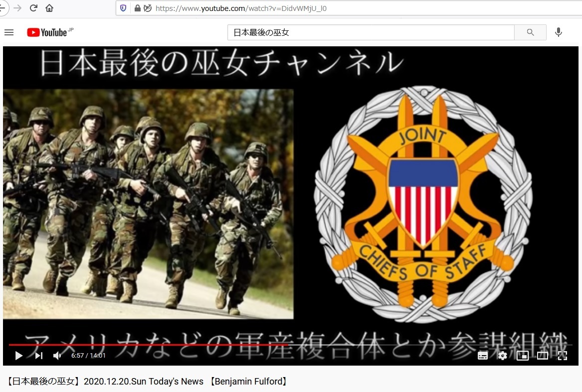582x392 pixels.
Task: Reload the page with the refresh icon
Action: pos(33,8)
